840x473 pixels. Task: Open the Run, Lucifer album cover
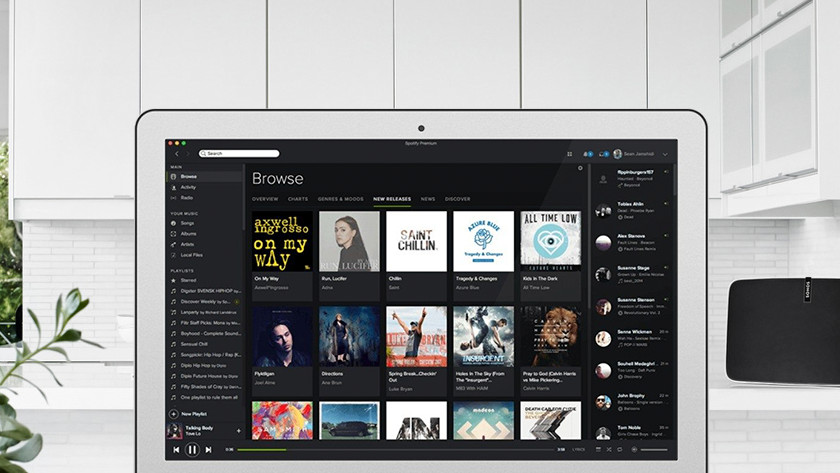tap(349, 241)
